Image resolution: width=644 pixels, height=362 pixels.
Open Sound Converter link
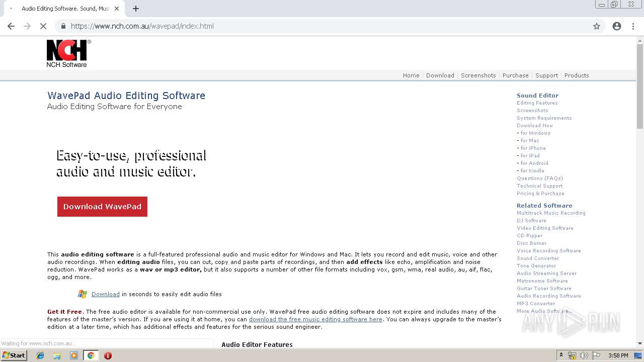[x=538, y=258]
